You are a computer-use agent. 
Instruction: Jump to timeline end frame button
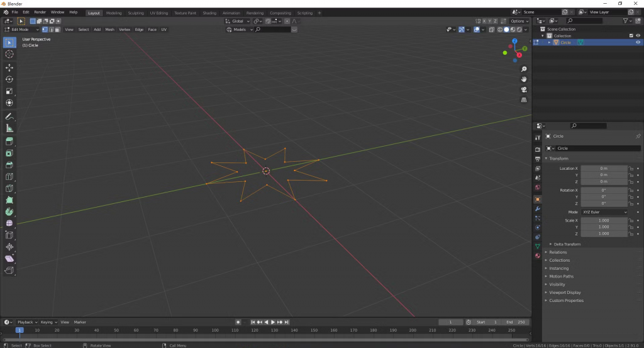click(287, 322)
